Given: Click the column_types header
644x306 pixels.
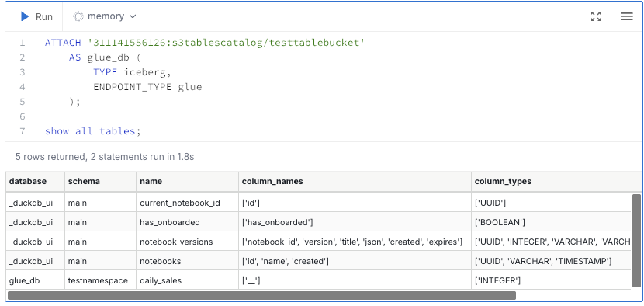Looking at the screenshot, I should [503, 182].
